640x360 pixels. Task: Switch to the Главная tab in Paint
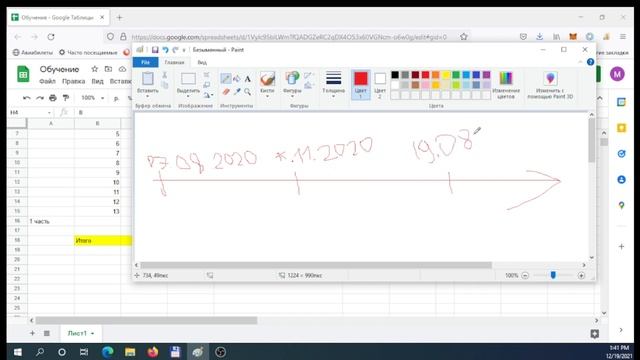pyautogui.click(x=174, y=62)
